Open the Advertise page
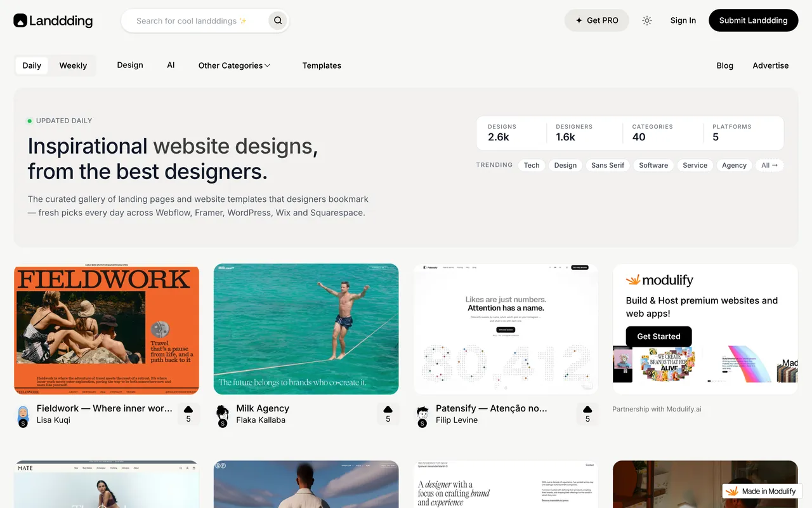The height and width of the screenshot is (508, 812). (770, 65)
